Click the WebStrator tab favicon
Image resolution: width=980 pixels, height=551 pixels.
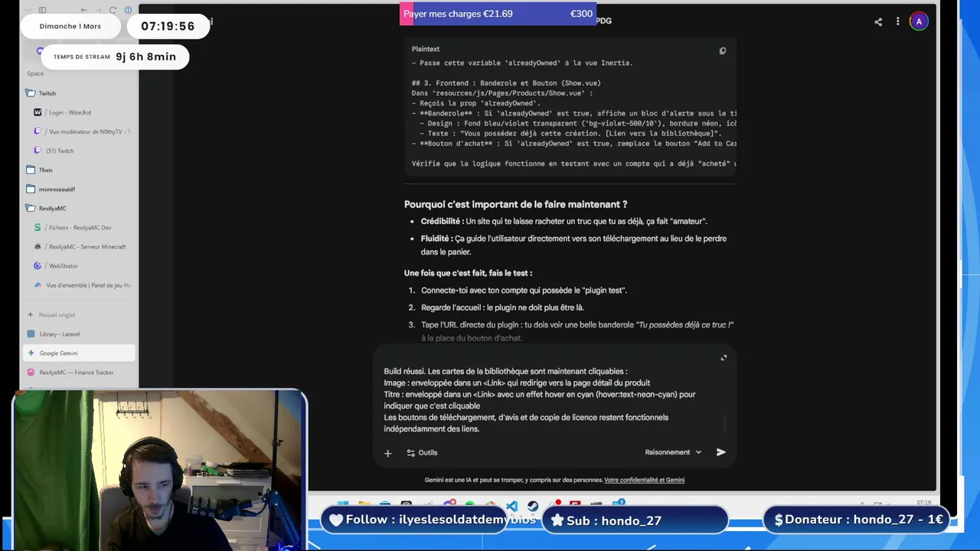click(38, 266)
